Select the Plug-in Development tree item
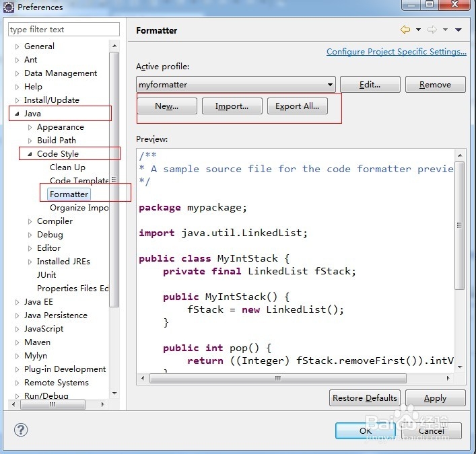The image size is (476, 454). click(65, 369)
